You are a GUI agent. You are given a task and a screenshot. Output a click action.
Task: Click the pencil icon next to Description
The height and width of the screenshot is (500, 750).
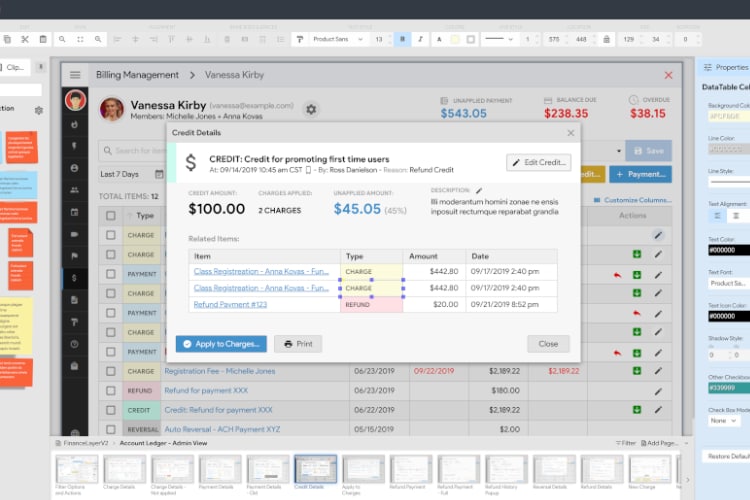coord(479,190)
